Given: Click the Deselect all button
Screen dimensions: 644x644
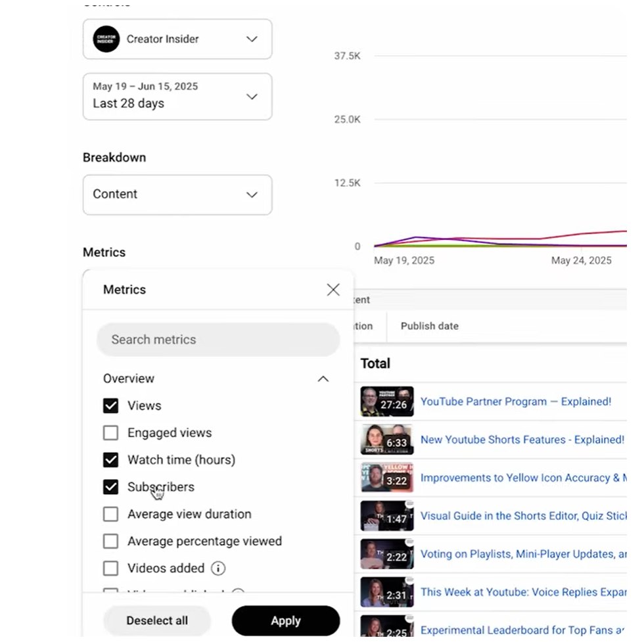Looking at the screenshot, I should click(x=157, y=620).
